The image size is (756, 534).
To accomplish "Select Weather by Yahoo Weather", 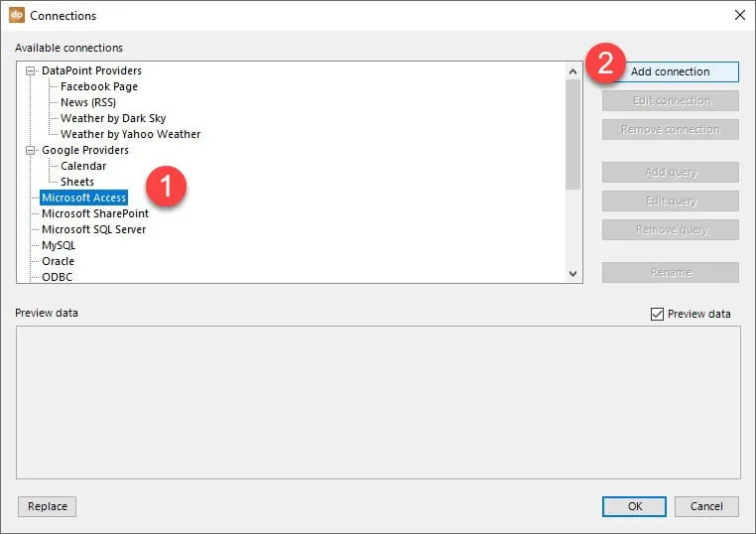I will click(130, 135).
